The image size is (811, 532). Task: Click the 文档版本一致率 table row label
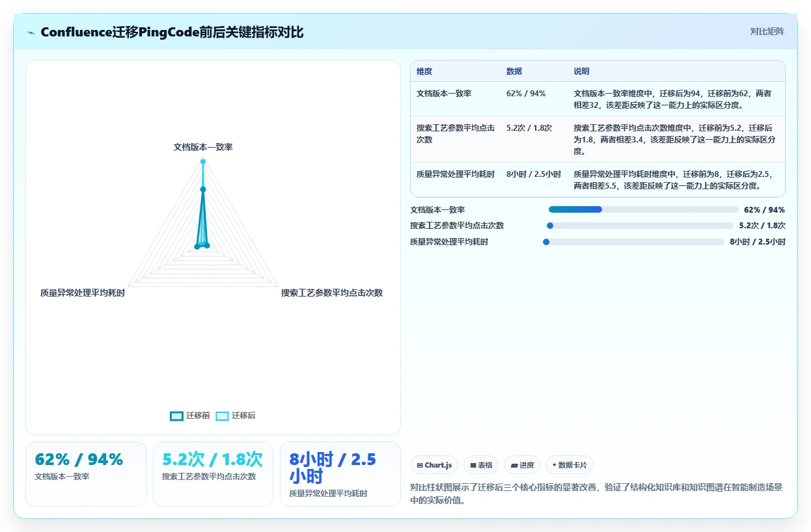click(x=444, y=94)
